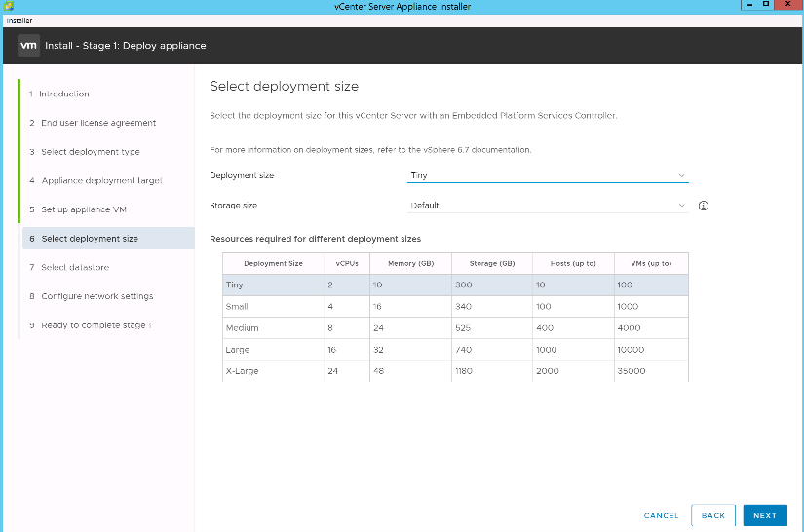Screen dimensions: 804x532
Task: Click the X-Large deployment size row
Action: (455, 371)
